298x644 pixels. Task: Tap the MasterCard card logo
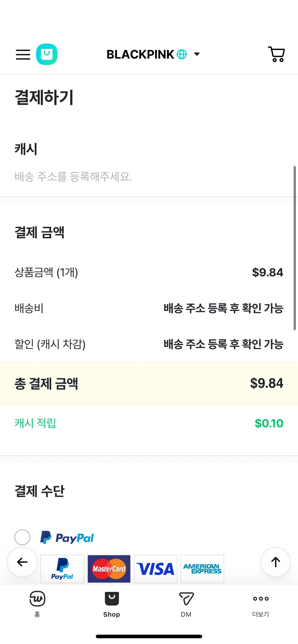(x=109, y=569)
